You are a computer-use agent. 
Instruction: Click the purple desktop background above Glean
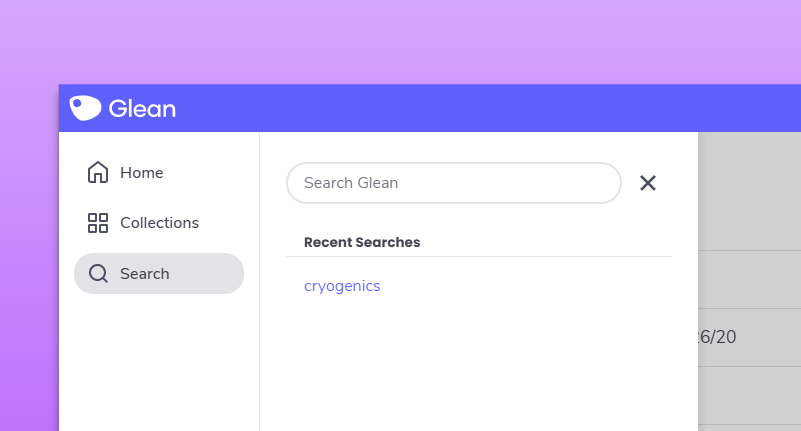400,40
